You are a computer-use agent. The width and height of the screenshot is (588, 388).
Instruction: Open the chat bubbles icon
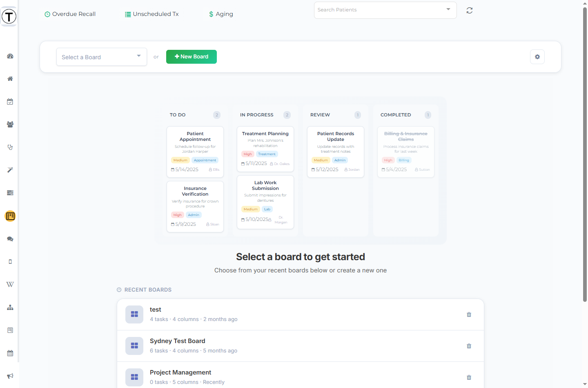coord(10,239)
